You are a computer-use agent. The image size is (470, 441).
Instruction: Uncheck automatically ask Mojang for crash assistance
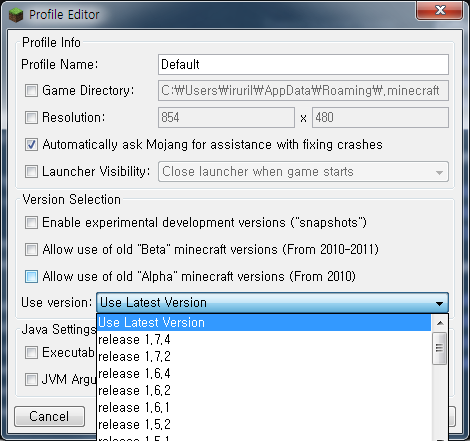(x=31, y=145)
